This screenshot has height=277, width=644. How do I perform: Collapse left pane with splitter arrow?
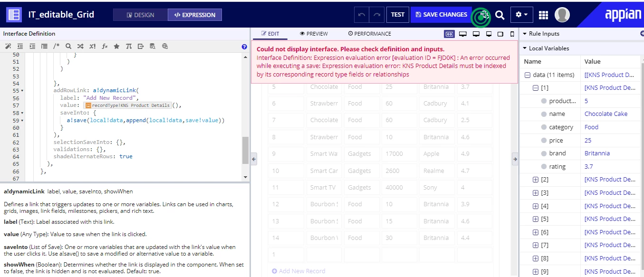pyautogui.click(x=254, y=160)
